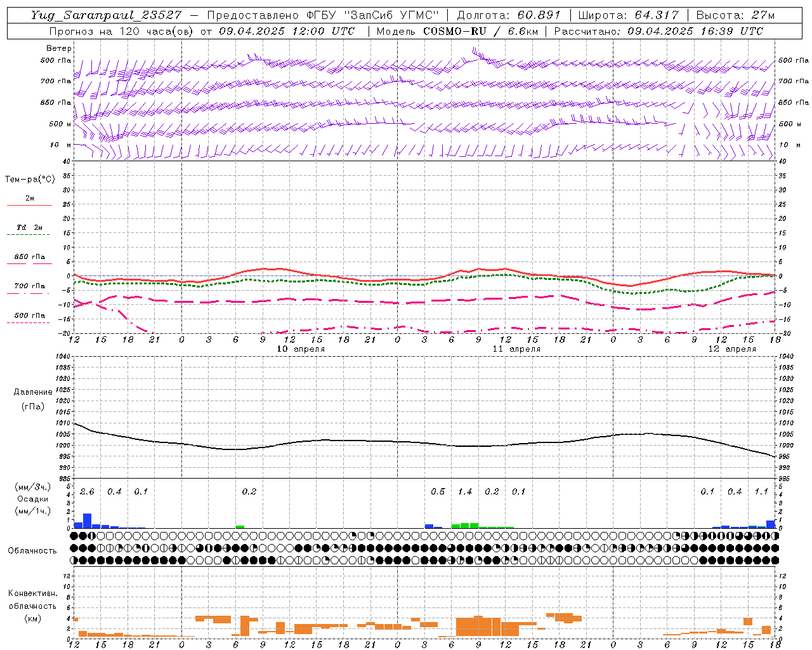812x650 pixels.
Task: Select the 1.1 precipitation amount value
Action: (x=761, y=492)
